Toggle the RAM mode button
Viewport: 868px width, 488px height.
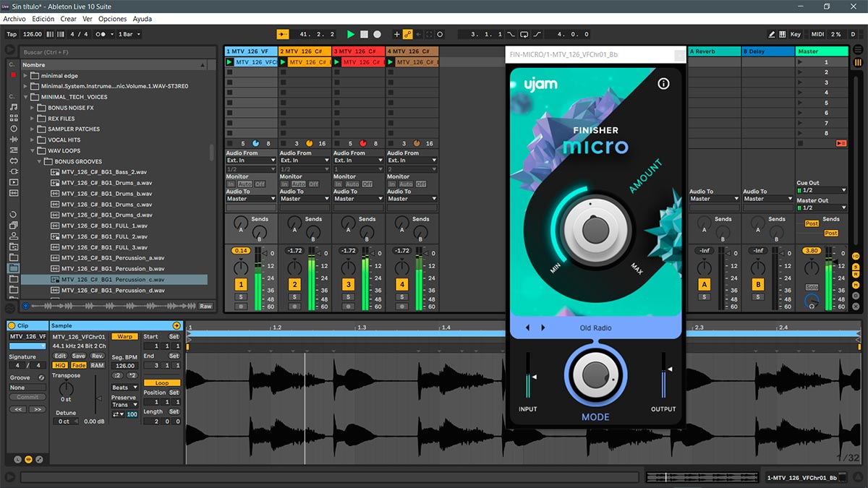[x=97, y=365]
